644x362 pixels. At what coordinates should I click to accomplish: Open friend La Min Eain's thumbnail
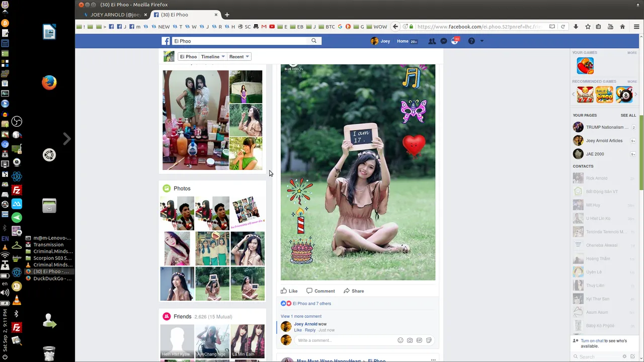[x=248, y=341]
